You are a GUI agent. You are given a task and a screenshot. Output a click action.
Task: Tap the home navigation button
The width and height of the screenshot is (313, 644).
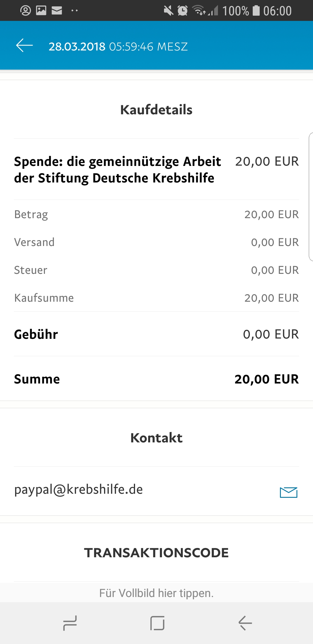[x=157, y=623]
